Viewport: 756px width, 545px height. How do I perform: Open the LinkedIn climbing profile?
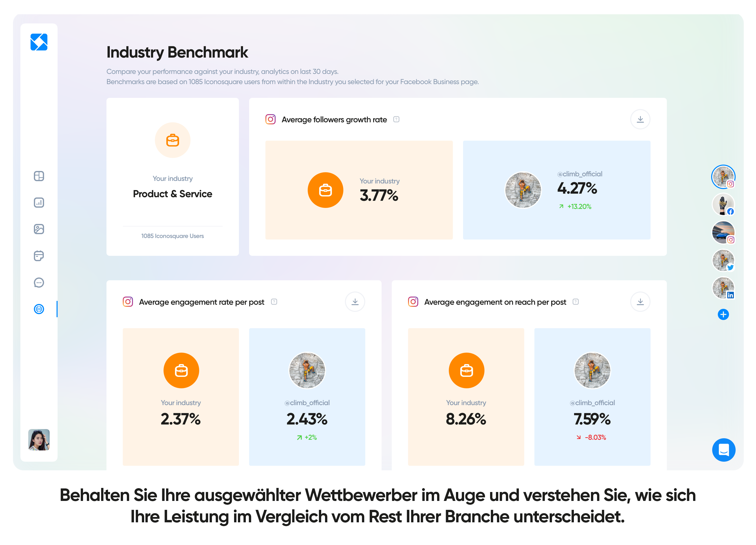723,288
